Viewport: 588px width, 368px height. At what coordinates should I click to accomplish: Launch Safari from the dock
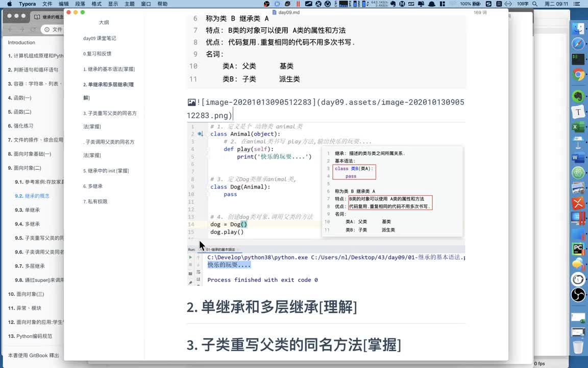click(x=578, y=43)
